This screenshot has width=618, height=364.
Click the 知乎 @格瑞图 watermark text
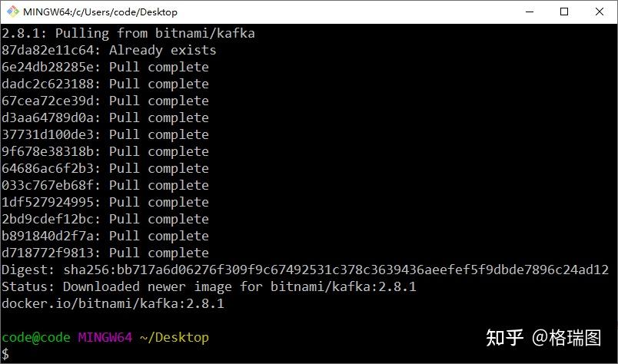[x=543, y=338]
